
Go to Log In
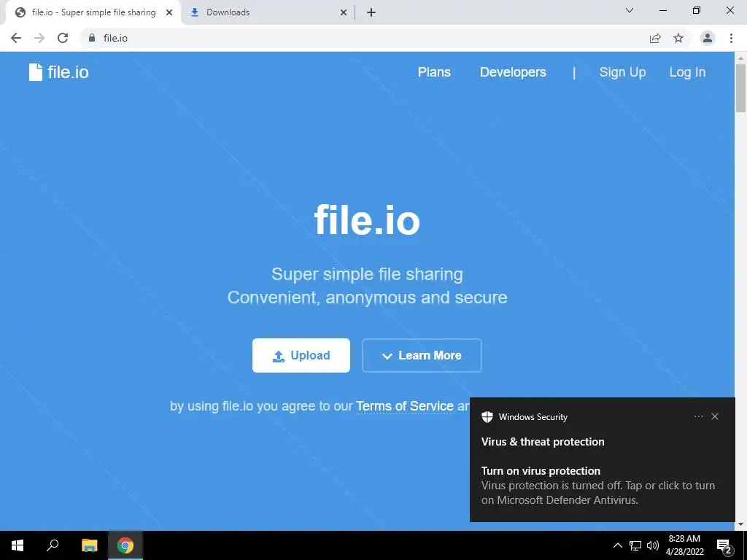[x=687, y=72]
